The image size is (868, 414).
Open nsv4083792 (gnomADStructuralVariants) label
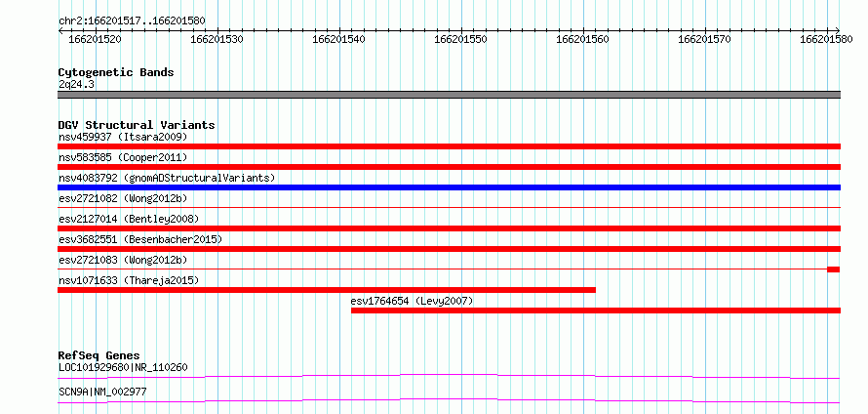[x=167, y=178]
